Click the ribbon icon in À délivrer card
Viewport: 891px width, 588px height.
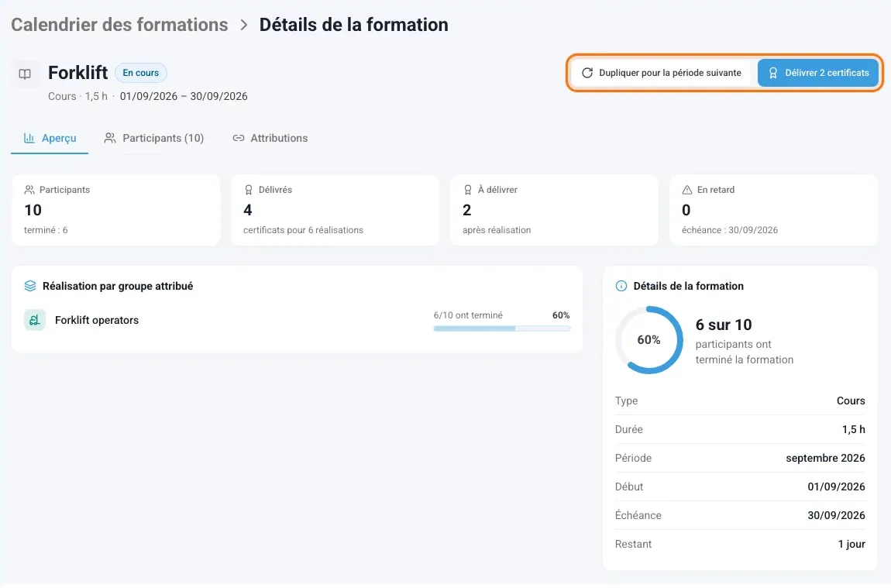click(x=468, y=190)
